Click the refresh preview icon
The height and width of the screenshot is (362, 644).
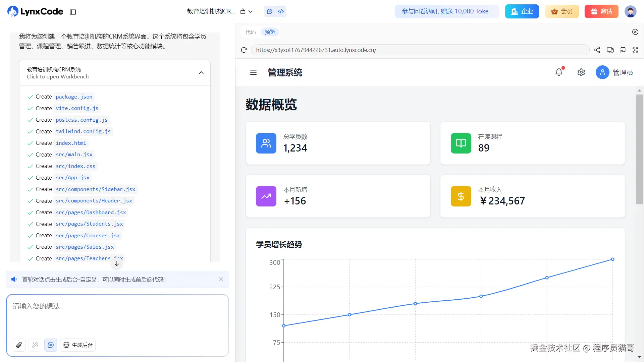pyautogui.click(x=244, y=50)
